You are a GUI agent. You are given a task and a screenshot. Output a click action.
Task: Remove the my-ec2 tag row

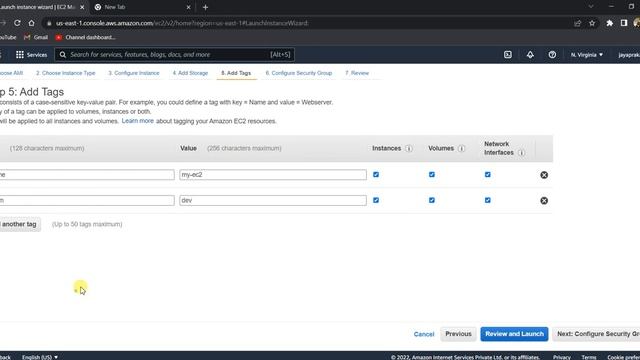tap(544, 175)
